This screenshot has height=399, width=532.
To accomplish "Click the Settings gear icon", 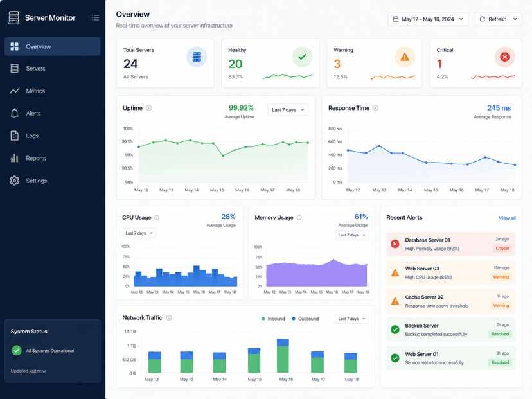I will 14,181.
